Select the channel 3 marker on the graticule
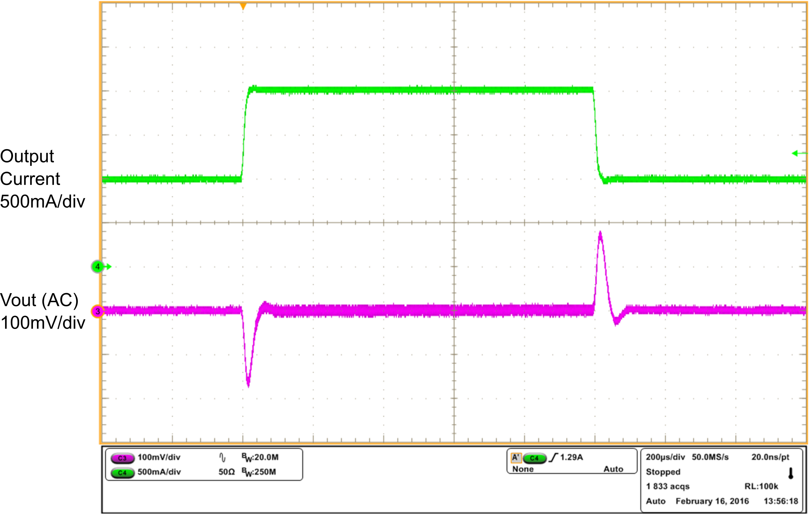The width and height of the screenshot is (812, 514). [97, 311]
